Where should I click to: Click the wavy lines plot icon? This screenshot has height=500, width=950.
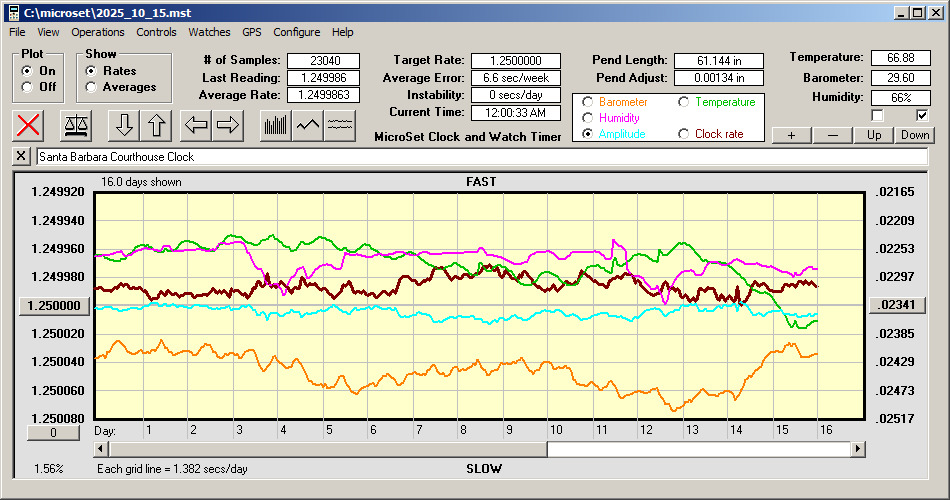tap(340, 125)
